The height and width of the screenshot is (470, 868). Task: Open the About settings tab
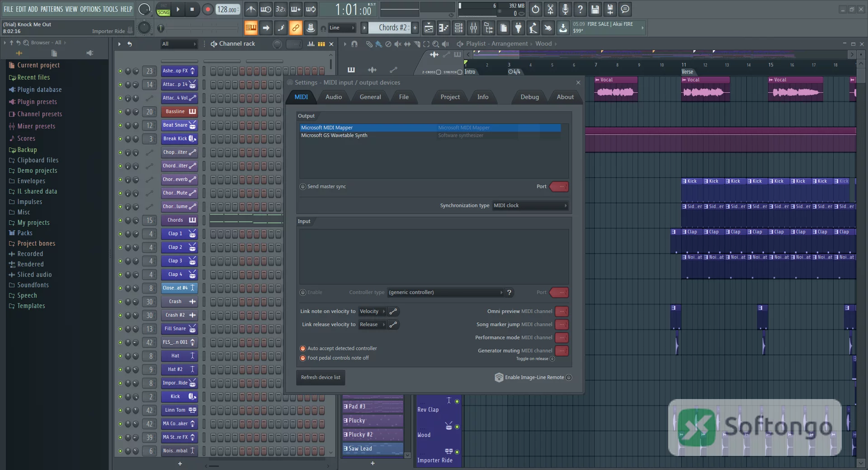[565, 97]
